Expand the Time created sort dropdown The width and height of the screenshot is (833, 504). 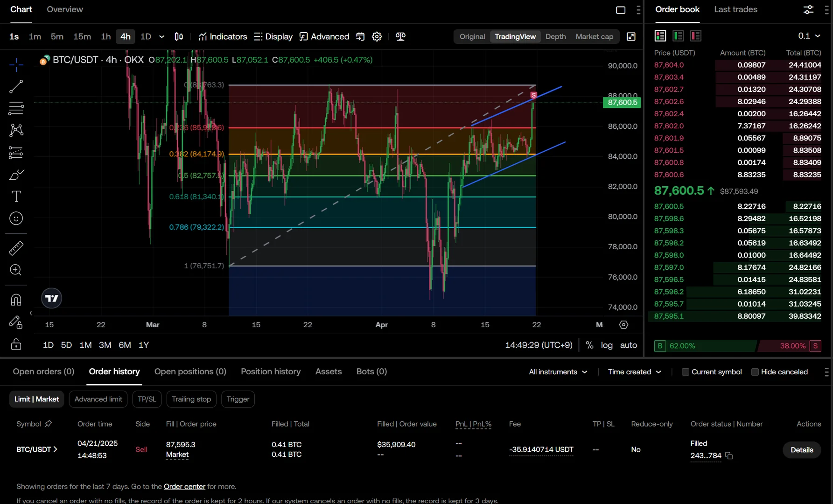634,372
